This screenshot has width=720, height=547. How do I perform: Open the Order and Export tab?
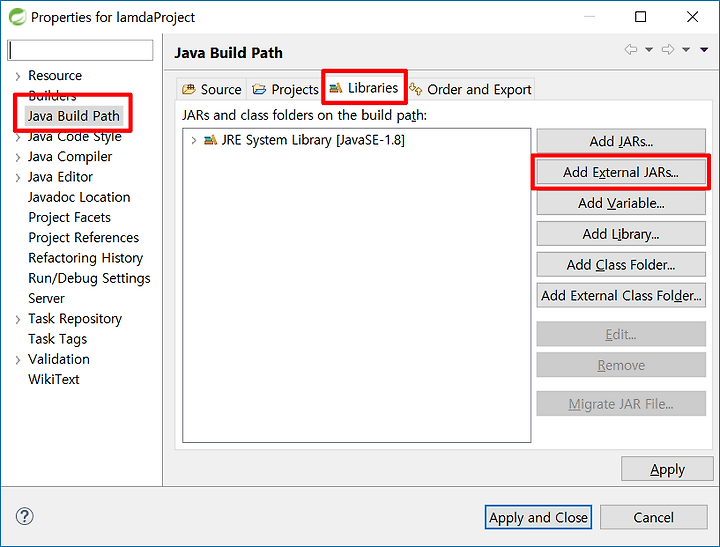[x=470, y=89]
